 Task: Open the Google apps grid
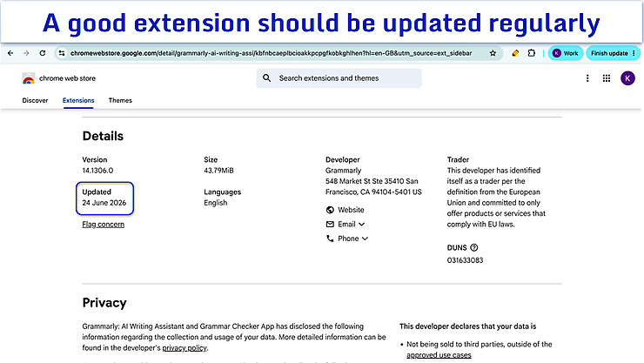coord(607,78)
